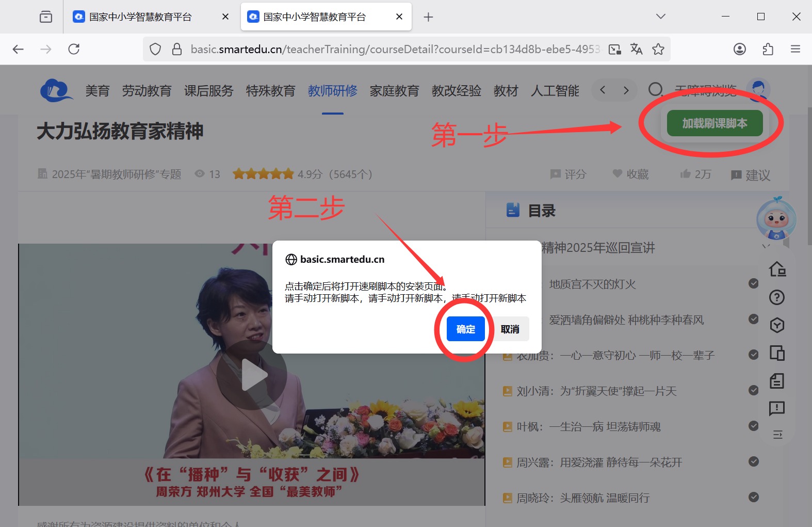The image size is (812, 527).
Task: Open 劳动教育 navigation item
Action: point(147,91)
